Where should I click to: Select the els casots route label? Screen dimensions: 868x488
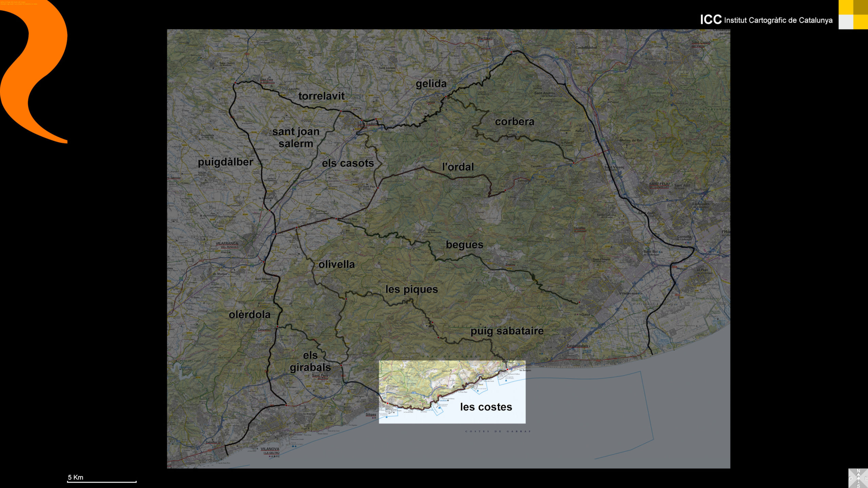(348, 163)
